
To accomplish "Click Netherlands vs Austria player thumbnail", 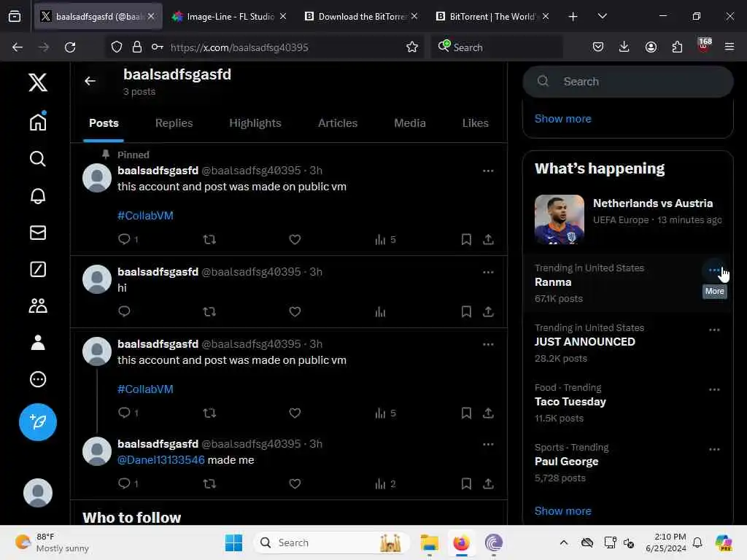I will pos(560,219).
